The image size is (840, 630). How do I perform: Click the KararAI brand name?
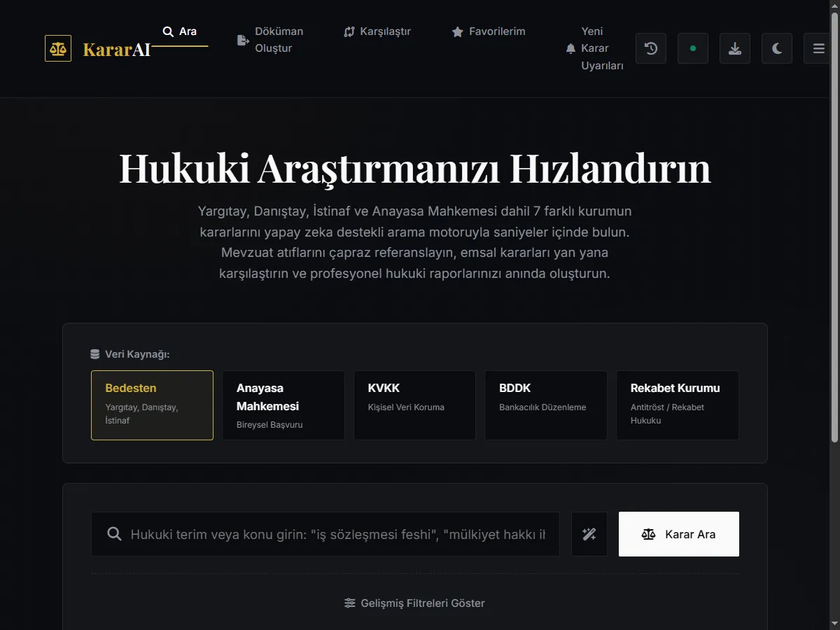tap(117, 49)
